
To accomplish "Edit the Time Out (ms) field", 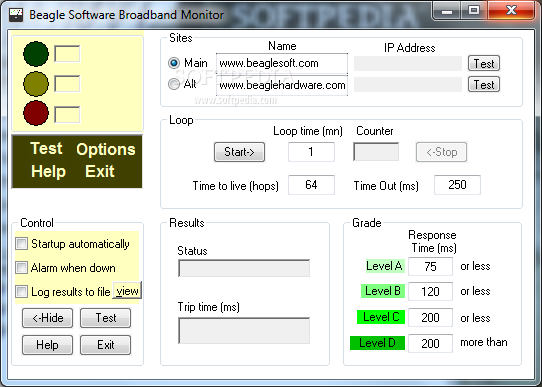I will [457, 185].
